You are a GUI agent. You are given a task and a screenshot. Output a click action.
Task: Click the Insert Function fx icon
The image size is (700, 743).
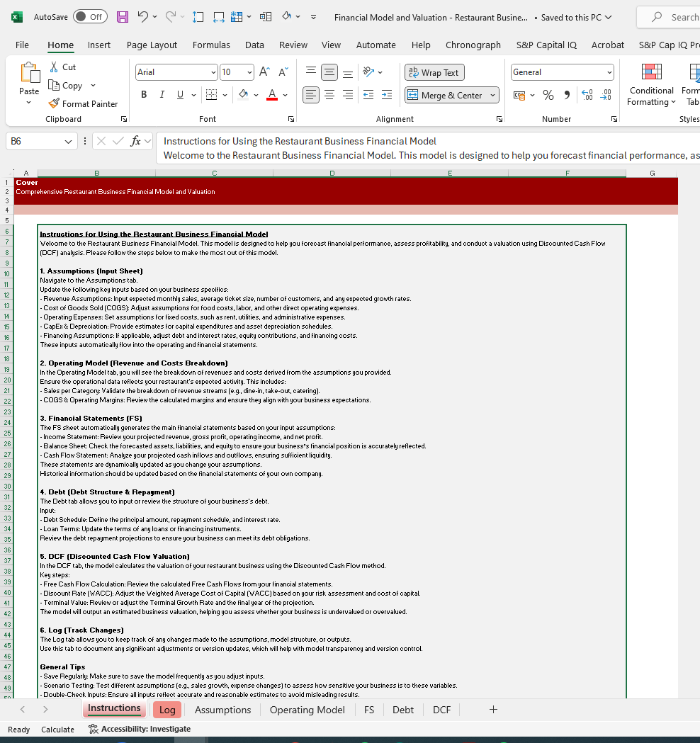pos(136,141)
